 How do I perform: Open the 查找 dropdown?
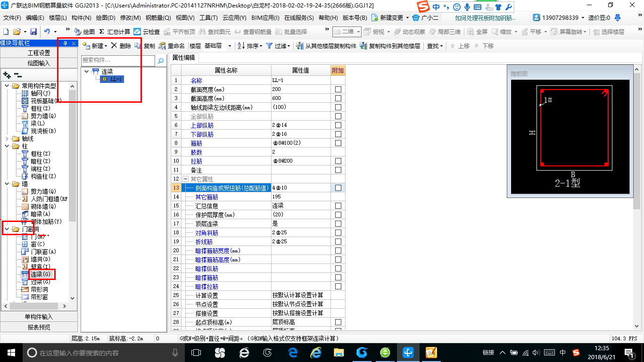pos(435,46)
